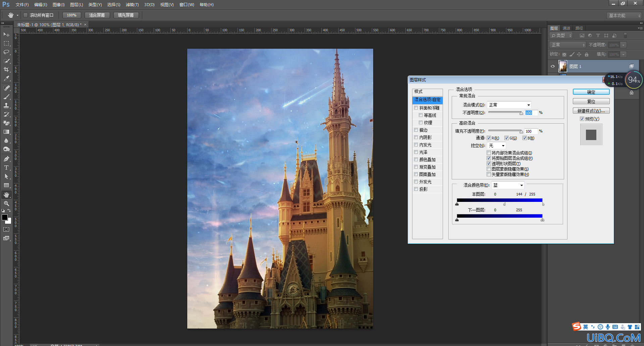Open the Layers panel flyout menu
The height and width of the screenshot is (346, 644).
pos(640,28)
